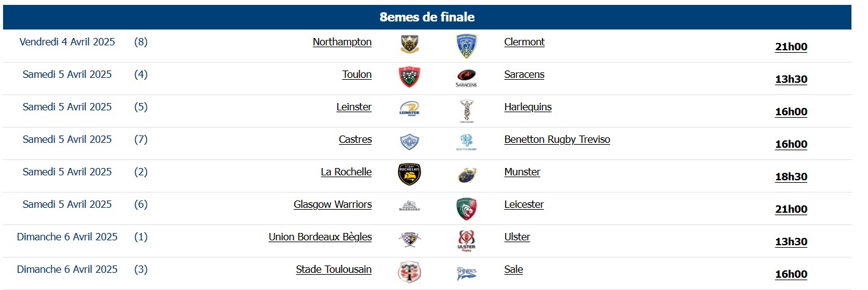This screenshot has height=290, width=868.
Task: Click the Munster team logo
Action: 466,175
